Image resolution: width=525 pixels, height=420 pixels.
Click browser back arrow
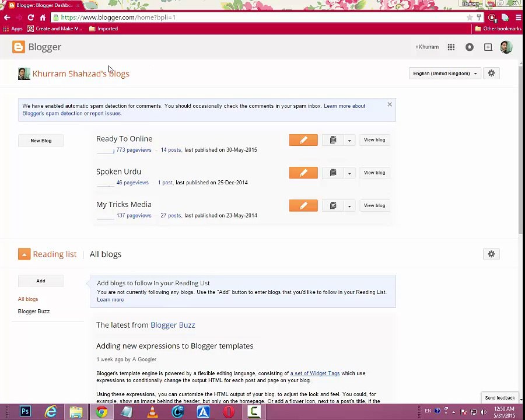click(x=7, y=17)
